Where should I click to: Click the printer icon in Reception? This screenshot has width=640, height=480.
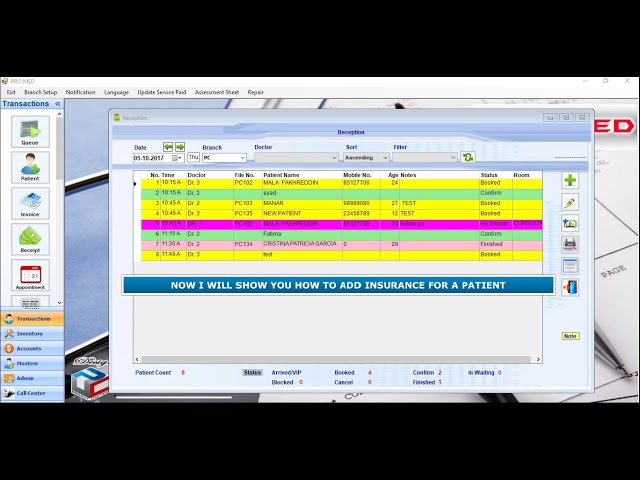click(570, 244)
